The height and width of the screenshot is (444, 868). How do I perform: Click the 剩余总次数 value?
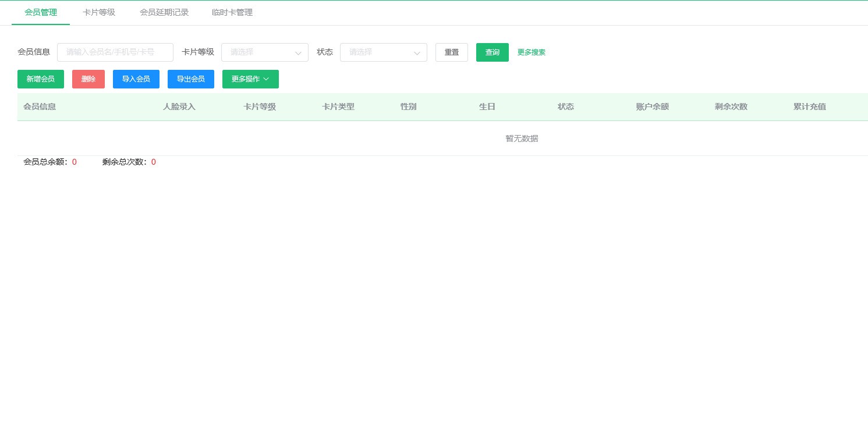154,162
